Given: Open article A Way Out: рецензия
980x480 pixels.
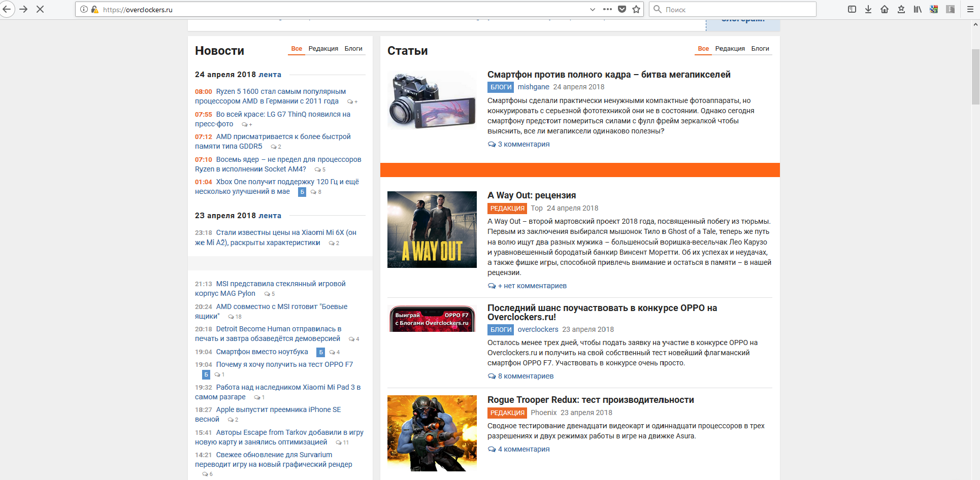Looking at the screenshot, I should point(532,195).
